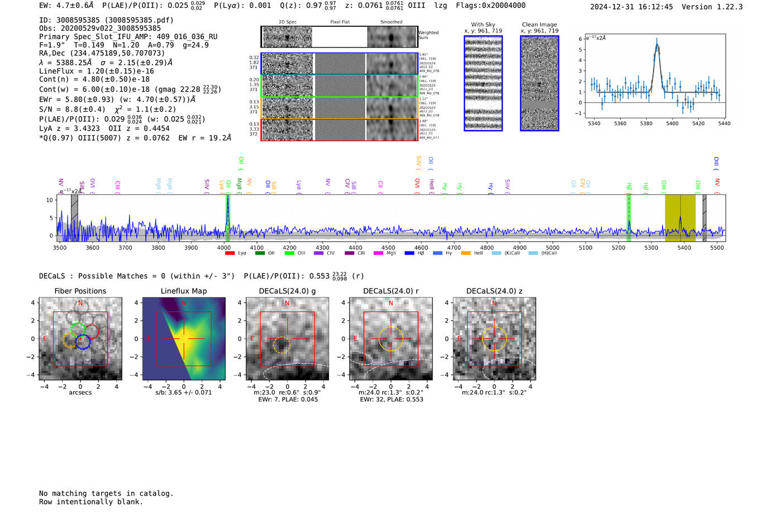The width and height of the screenshot is (782, 532).
Task: Click the 'Smoothed' column header
Action: pyautogui.click(x=392, y=22)
